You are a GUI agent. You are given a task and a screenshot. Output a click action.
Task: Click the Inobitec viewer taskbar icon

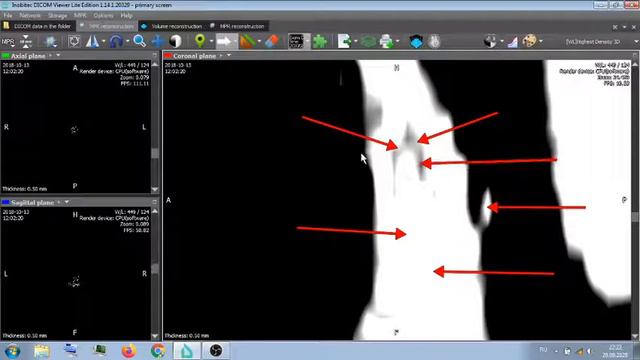[x=187, y=351]
